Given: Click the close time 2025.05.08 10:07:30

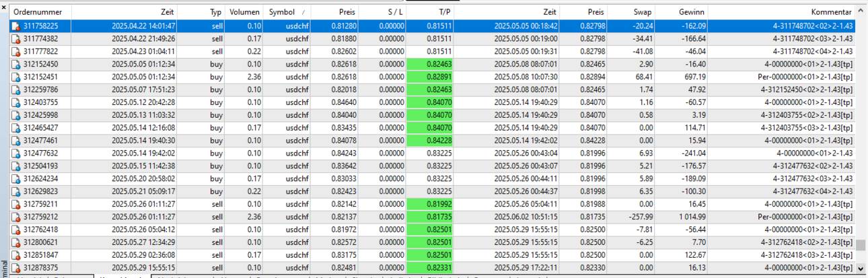Looking at the screenshot, I should tap(525, 77).
